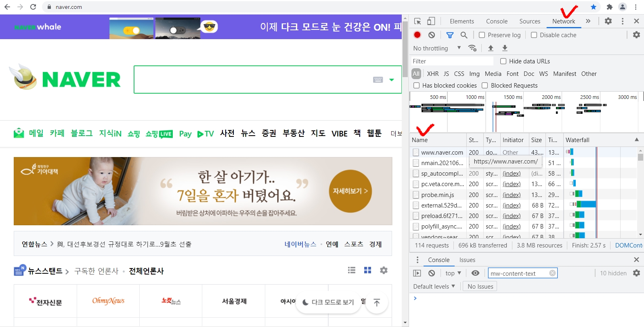
Task: Enable the Preserve log checkbox
Action: pos(482,35)
